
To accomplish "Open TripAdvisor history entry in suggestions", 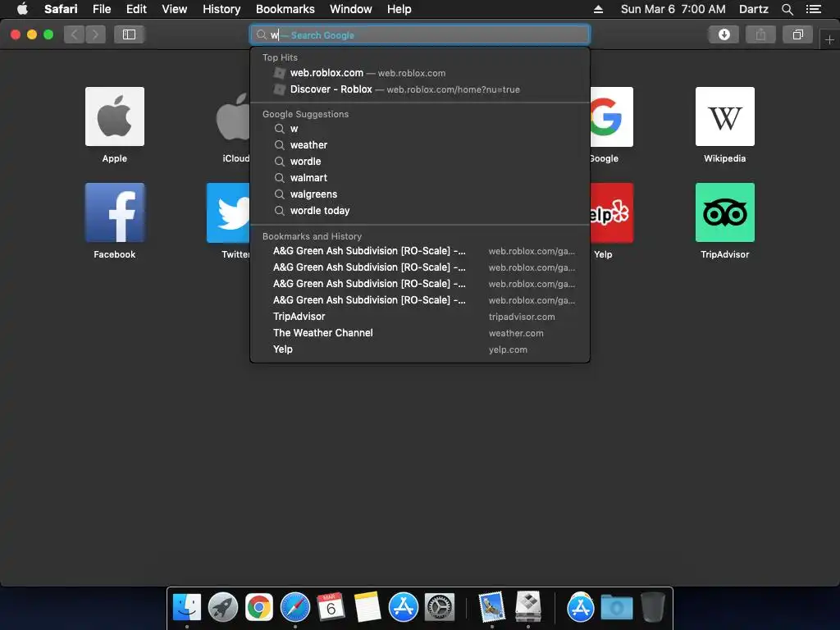I will 420,317.
